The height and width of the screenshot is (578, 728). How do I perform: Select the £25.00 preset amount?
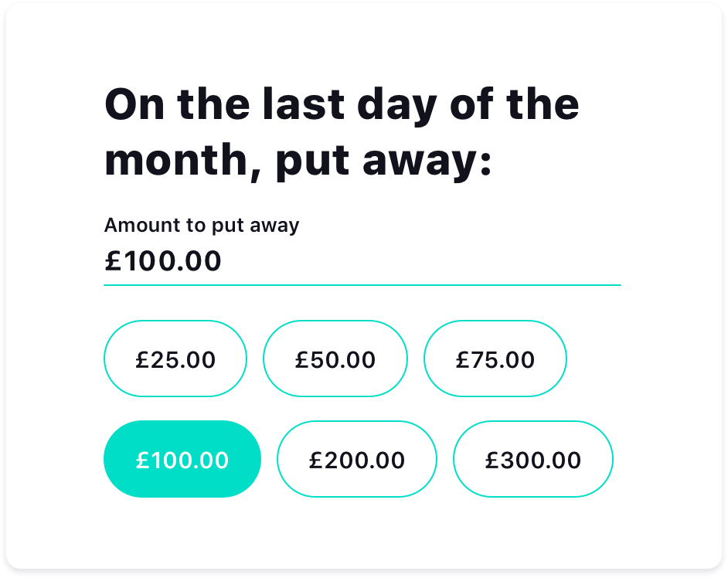click(175, 359)
